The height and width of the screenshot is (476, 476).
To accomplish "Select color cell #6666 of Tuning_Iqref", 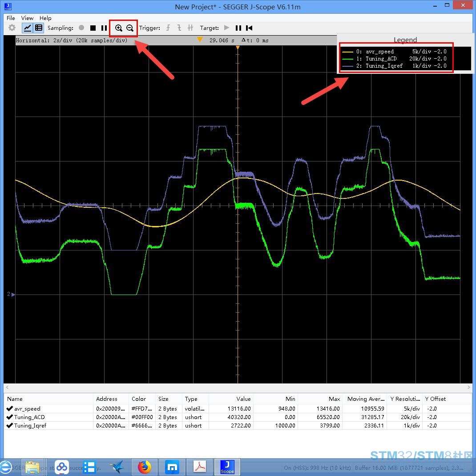I will pos(142,425).
